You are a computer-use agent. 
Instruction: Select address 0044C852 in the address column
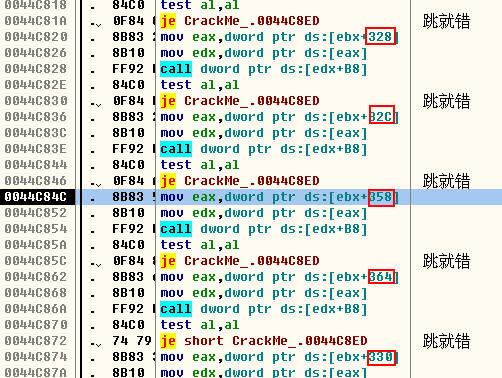(36, 213)
